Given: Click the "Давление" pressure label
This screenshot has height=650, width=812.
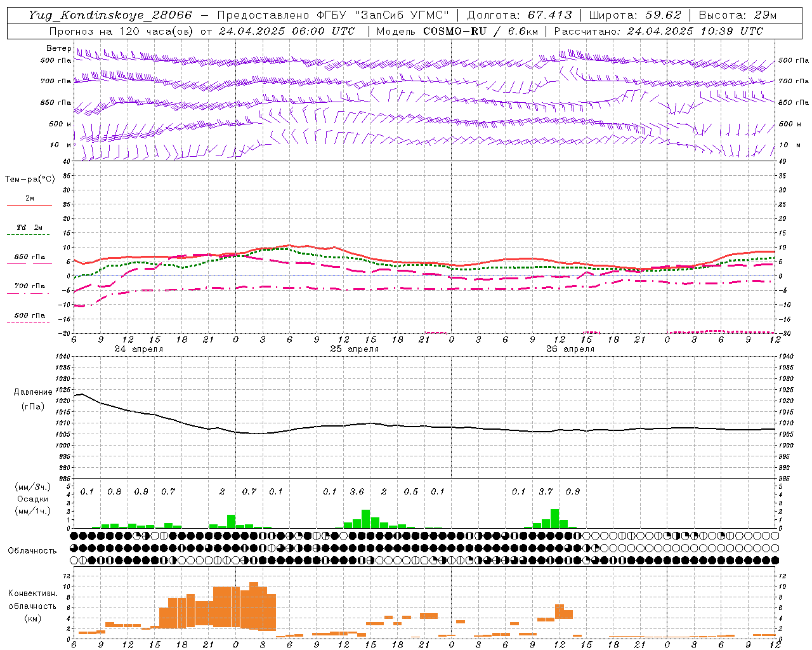Looking at the screenshot, I should (33, 392).
